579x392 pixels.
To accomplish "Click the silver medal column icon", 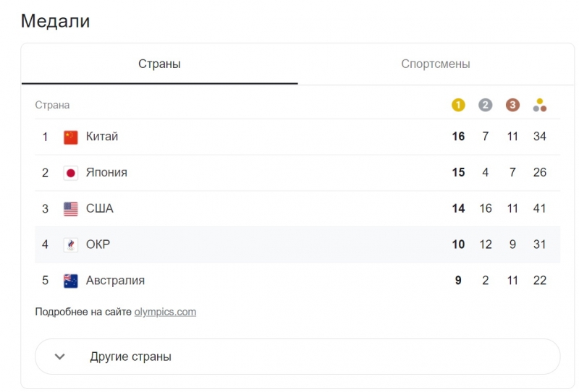I will 486,105.
